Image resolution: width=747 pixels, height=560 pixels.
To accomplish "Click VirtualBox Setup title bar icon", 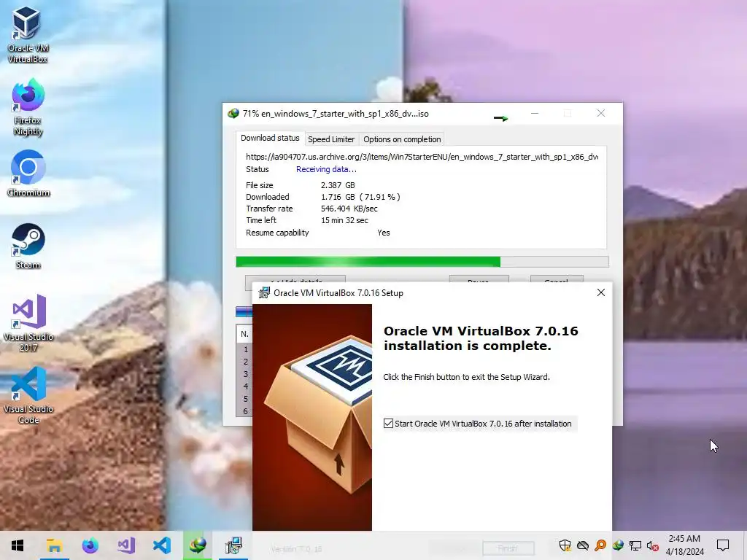I will (263, 292).
